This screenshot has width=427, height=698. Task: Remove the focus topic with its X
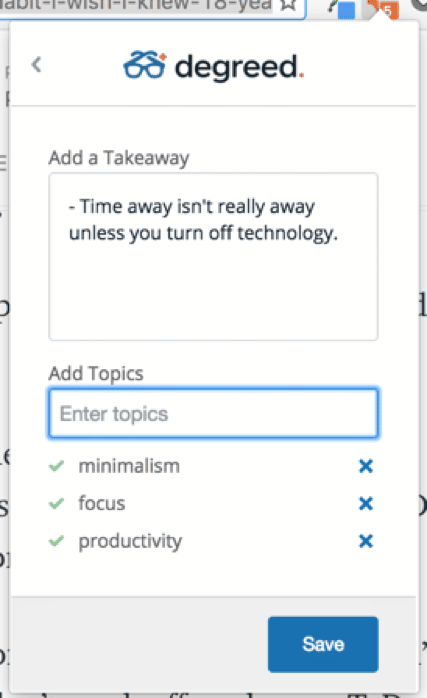click(x=366, y=503)
